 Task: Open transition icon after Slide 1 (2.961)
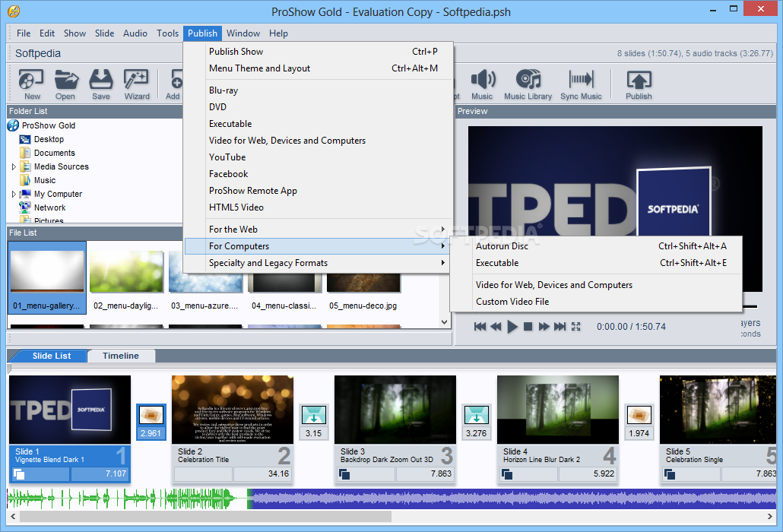coord(151,415)
